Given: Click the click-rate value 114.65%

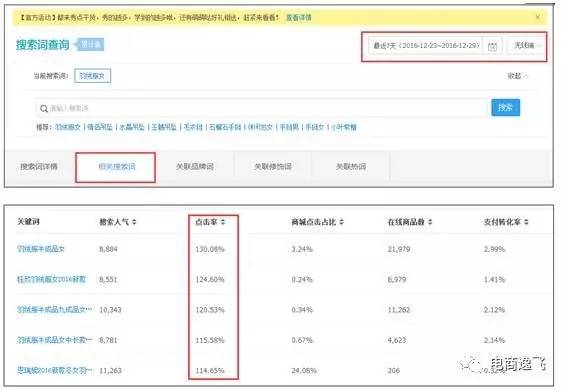Looking at the screenshot, I should point(210,370).
